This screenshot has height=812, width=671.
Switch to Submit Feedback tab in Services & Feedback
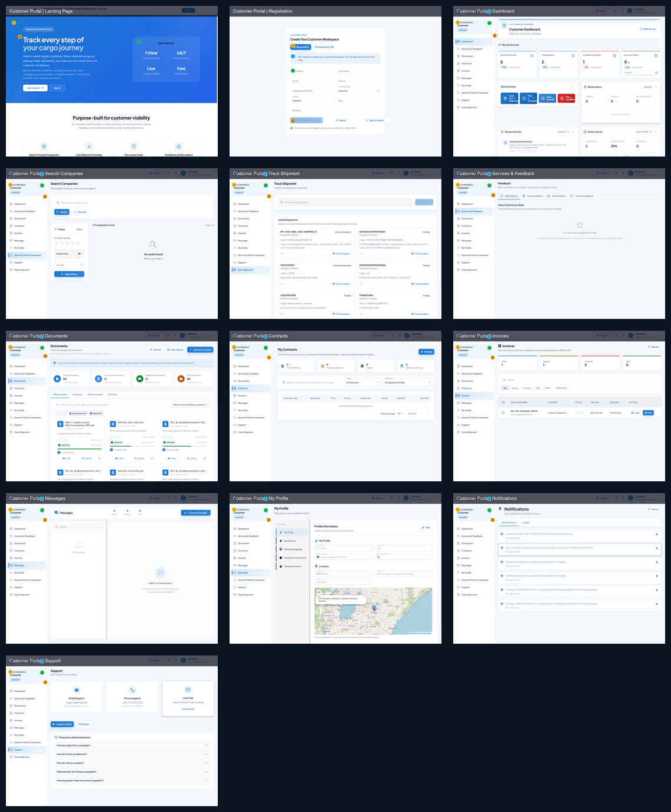582,196
